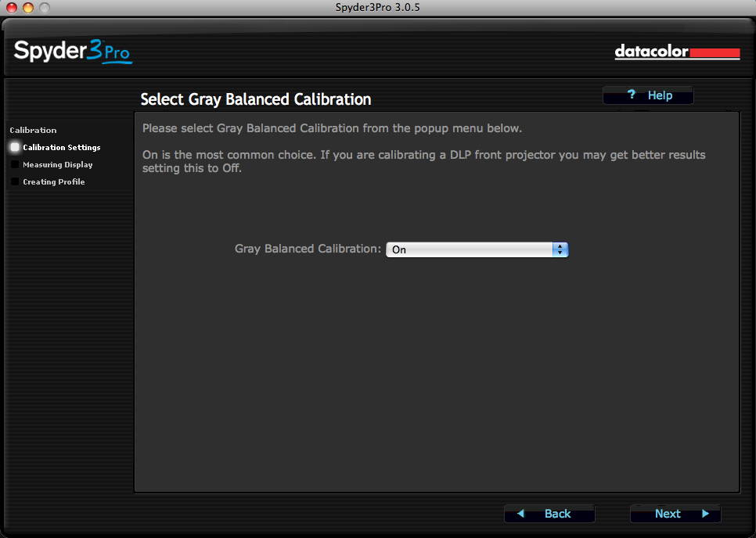The width and height of the screenshot is (756, 538).
Task: Minimize the Spyder3Pro window
Action: [27, 8]
